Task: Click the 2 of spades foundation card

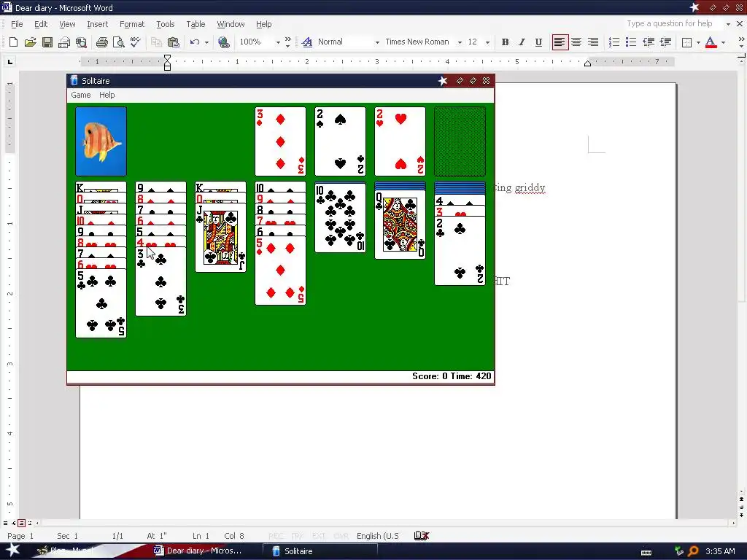Action: [340, 141]
